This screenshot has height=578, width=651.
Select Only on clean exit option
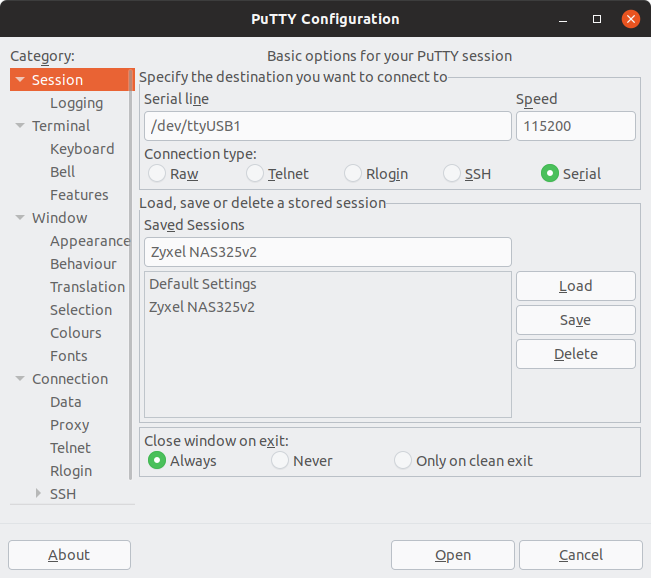tap(403, 460)
